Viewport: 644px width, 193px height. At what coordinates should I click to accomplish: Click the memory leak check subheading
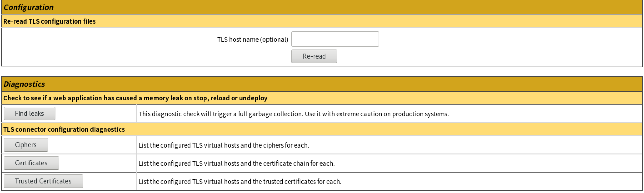(x=135, y=98)
